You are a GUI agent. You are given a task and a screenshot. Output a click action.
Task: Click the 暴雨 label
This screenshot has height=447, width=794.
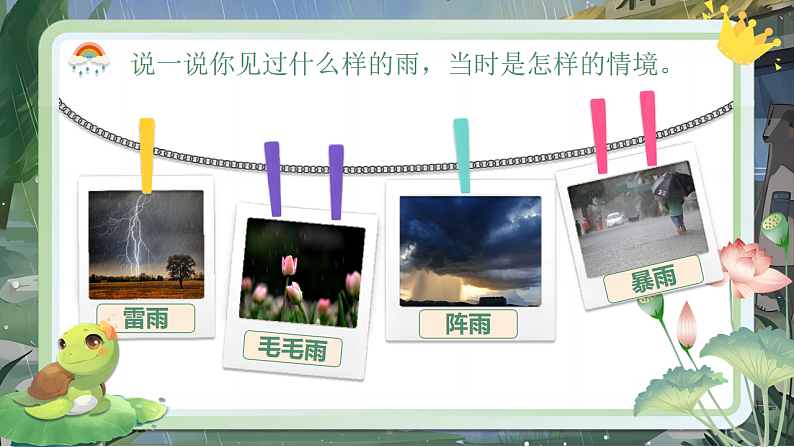coord(653,282)
